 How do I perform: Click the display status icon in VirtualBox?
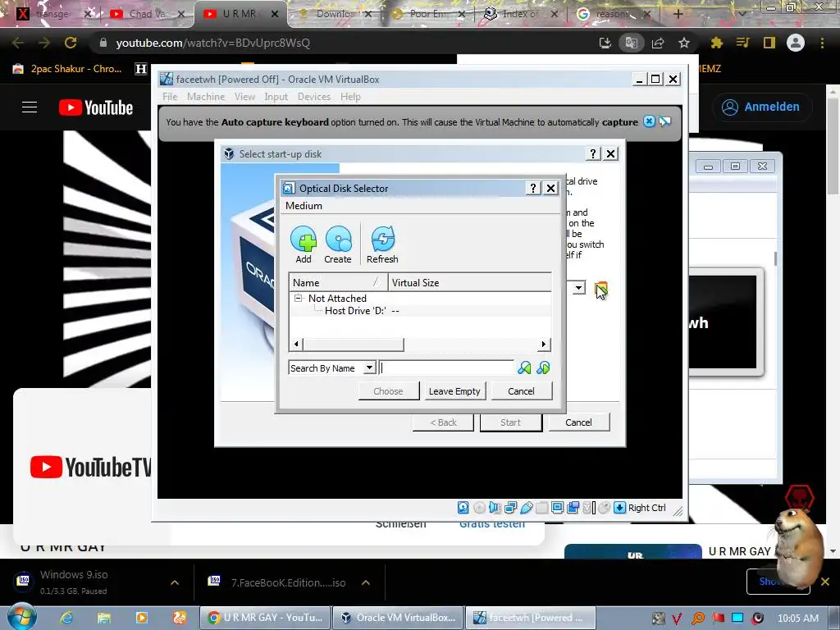[557, 508]
